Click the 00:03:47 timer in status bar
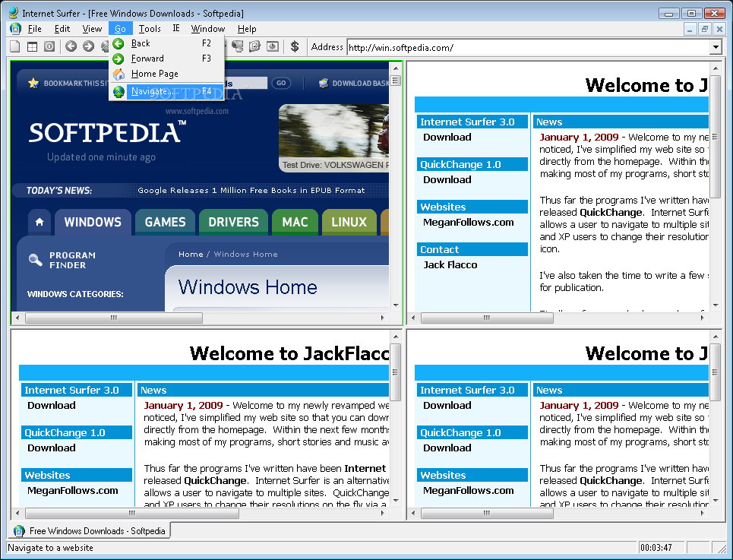Image resolution: width=733 pixels, height=560 pixels. pyautogui.click(x=656, y=547)
